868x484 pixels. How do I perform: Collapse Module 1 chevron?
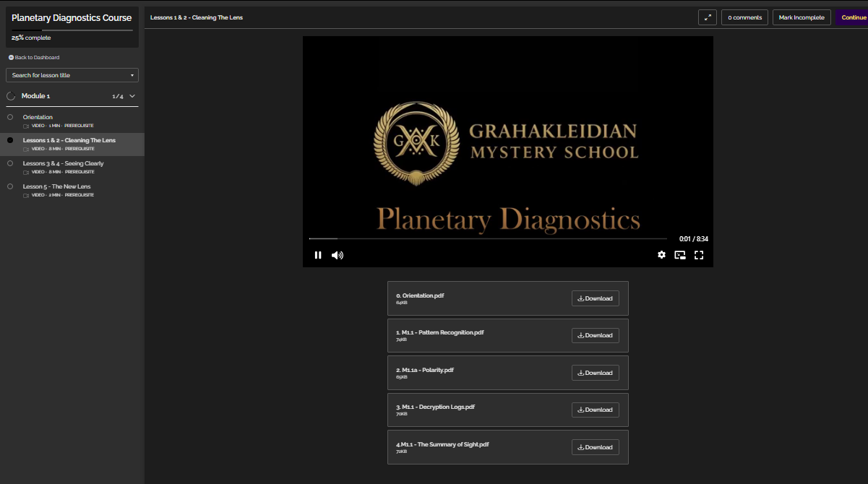point(132,96)
